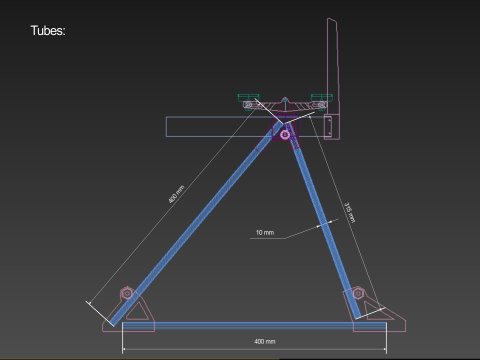
Task: Select the pink pivot bolt at top joint
Action: coord(285,135)
